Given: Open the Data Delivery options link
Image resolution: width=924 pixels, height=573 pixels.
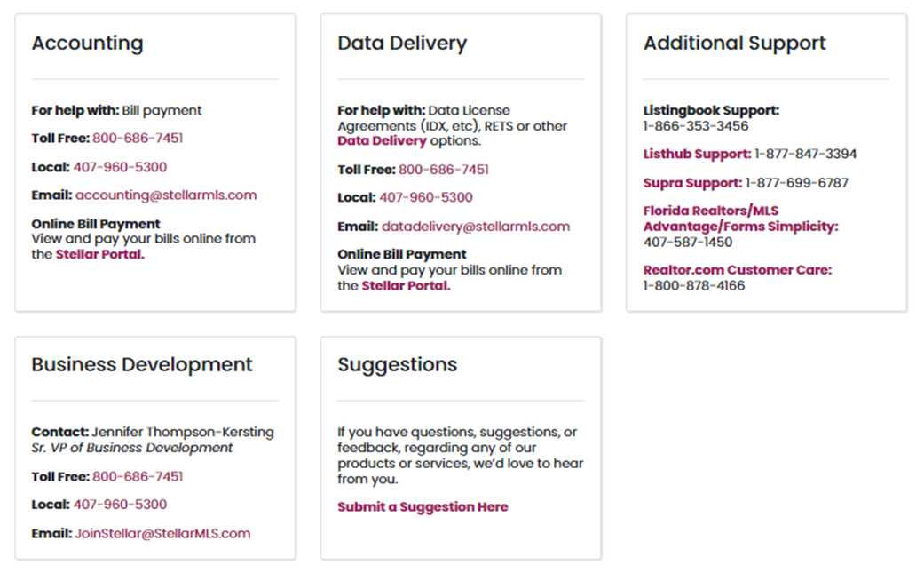Looking at the screenshot, I should coord(382,141).
